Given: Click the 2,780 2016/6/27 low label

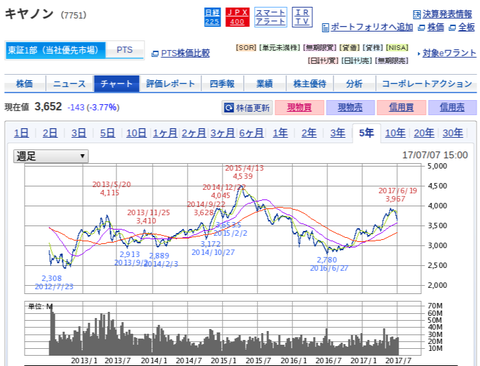Looking at the screenshot, I should point(329,264).
